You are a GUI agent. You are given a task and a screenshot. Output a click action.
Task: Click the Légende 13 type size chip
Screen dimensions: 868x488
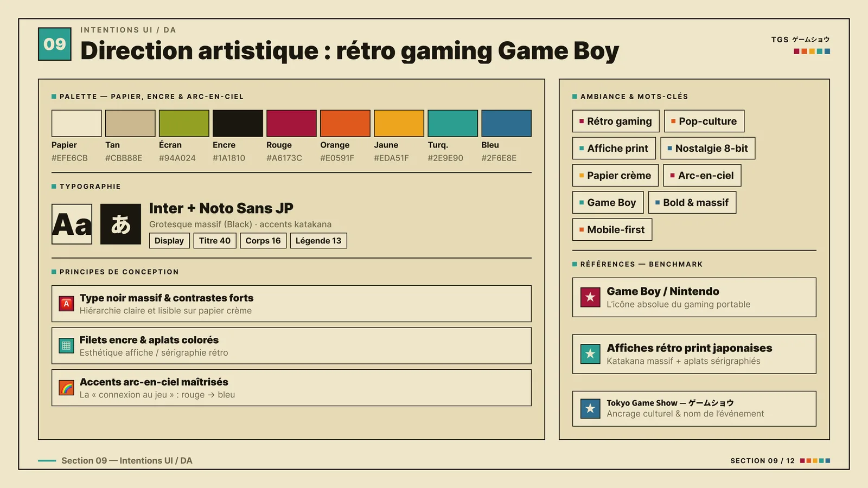(318, 241)
